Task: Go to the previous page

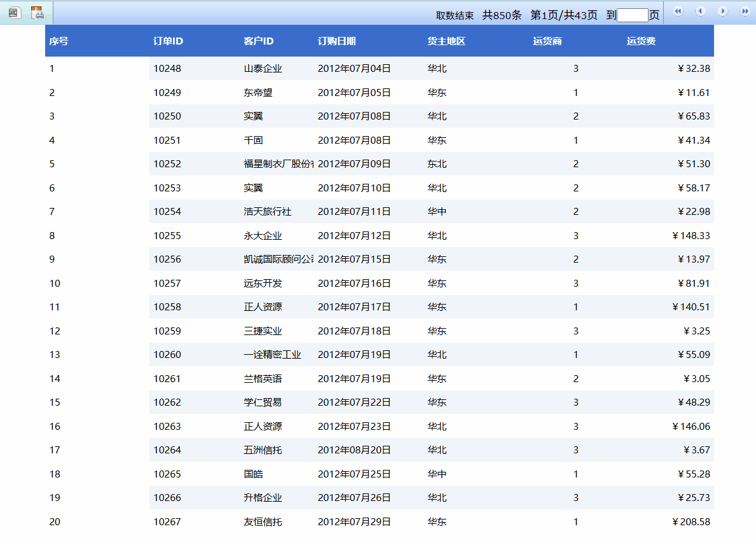Action: coord(700,11)
